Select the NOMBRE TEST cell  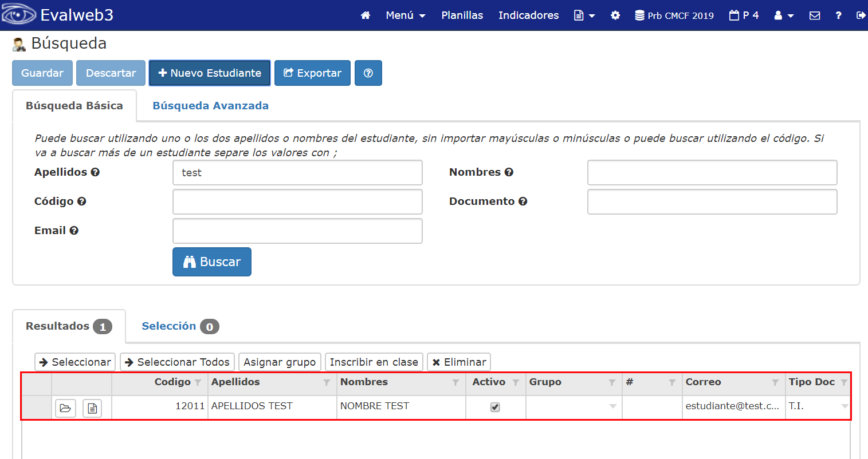click(401, 406)
